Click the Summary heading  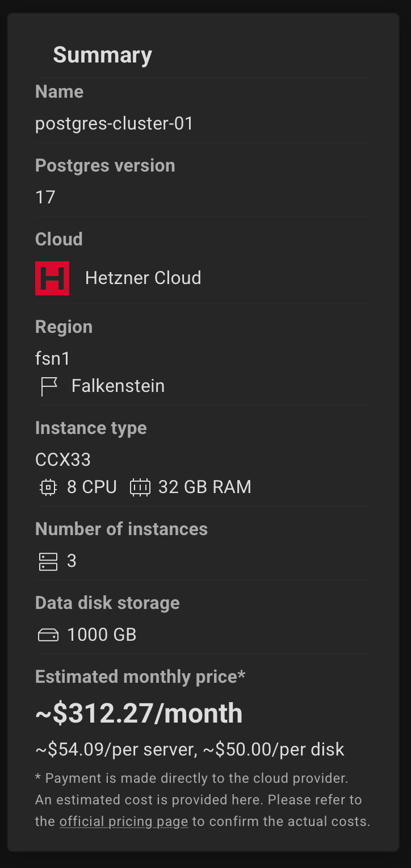(x=103, y=55)
